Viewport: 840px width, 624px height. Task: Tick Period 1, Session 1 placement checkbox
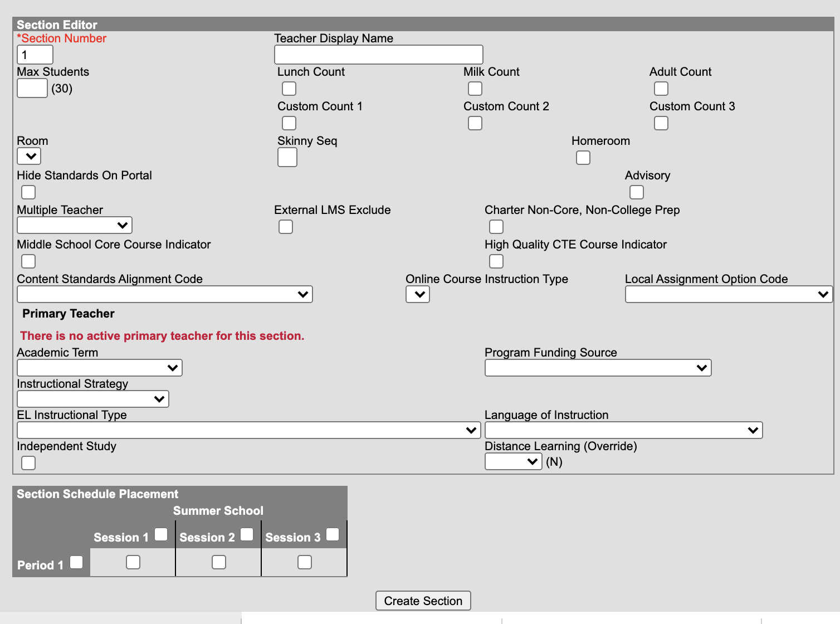click(x=133, y=562)
